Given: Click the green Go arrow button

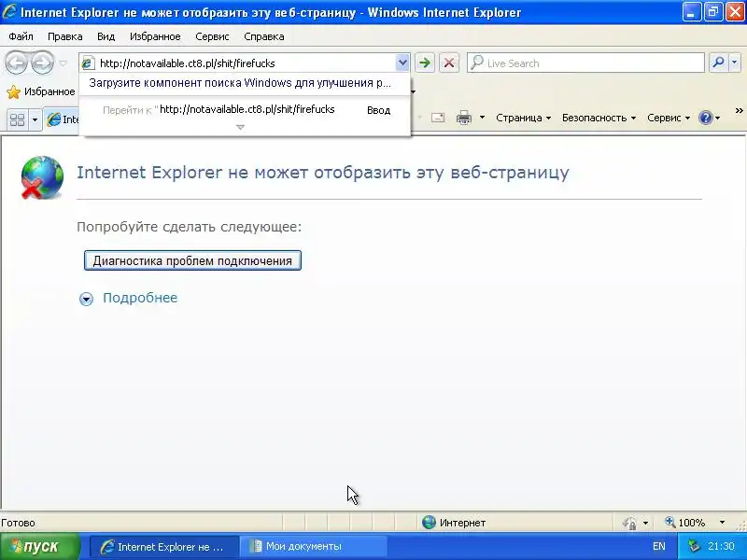Looking at the screenshot, I should (x=425, y=63).
